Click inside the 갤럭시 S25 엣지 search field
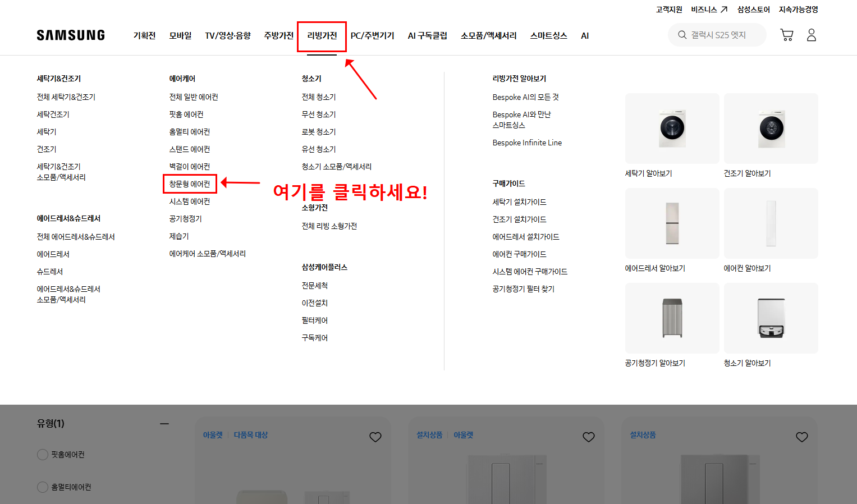Viewport: 857px width, 504px height. tap(721, 34)
